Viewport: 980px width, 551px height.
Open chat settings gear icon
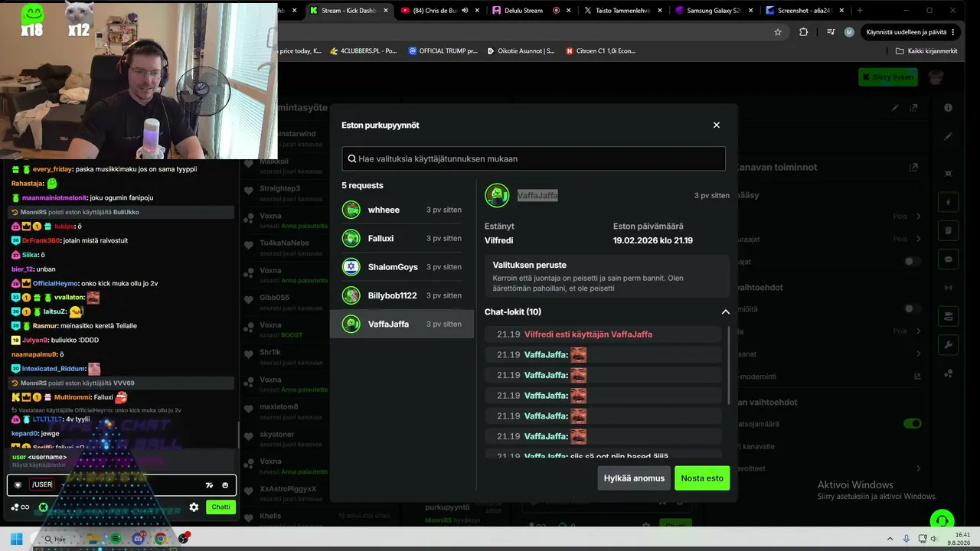click(x=194, y=507)
